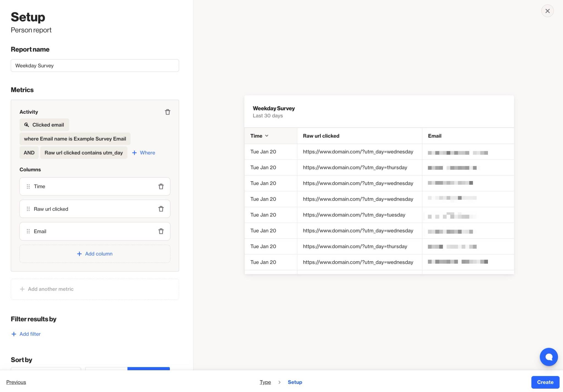Grab the Raw url clicked drag handle
Image resolution: width=563 pixels, height=392 pixels.
28,209
